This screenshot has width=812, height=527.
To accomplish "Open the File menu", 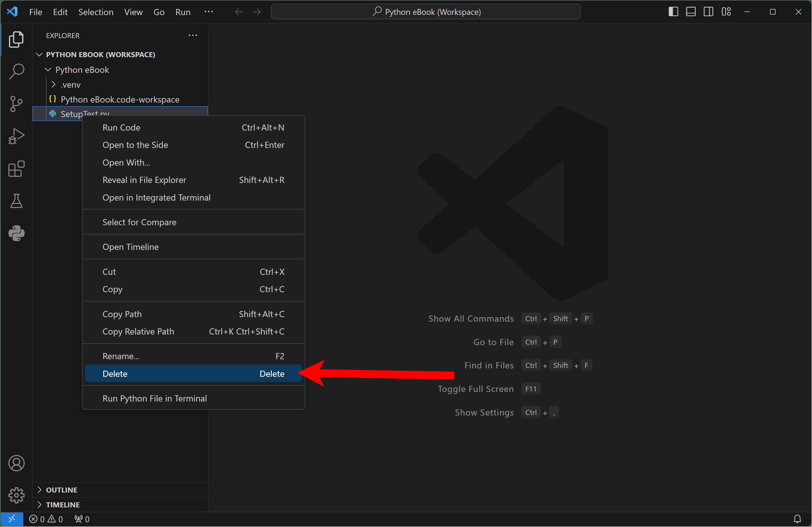I will tap(36, 12).
